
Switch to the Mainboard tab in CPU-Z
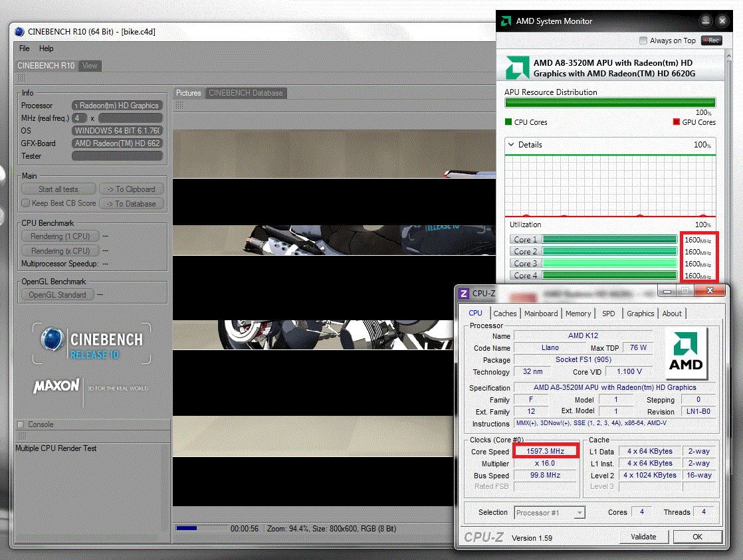coord(540,314)
